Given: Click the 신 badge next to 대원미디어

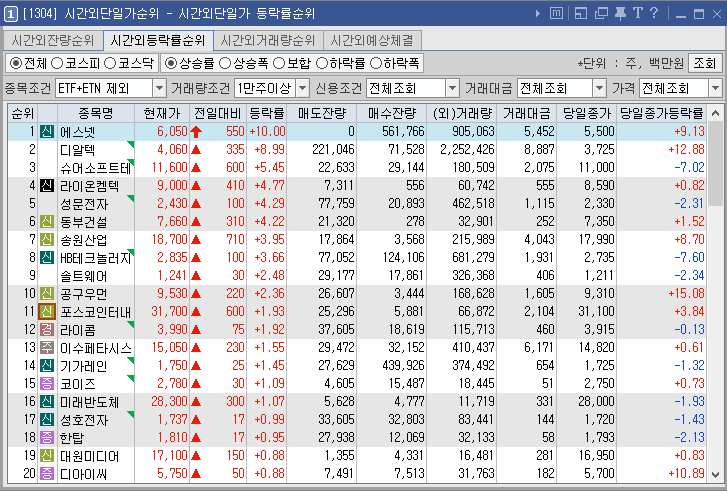Looking at the screenshot, I should [46, 456].
